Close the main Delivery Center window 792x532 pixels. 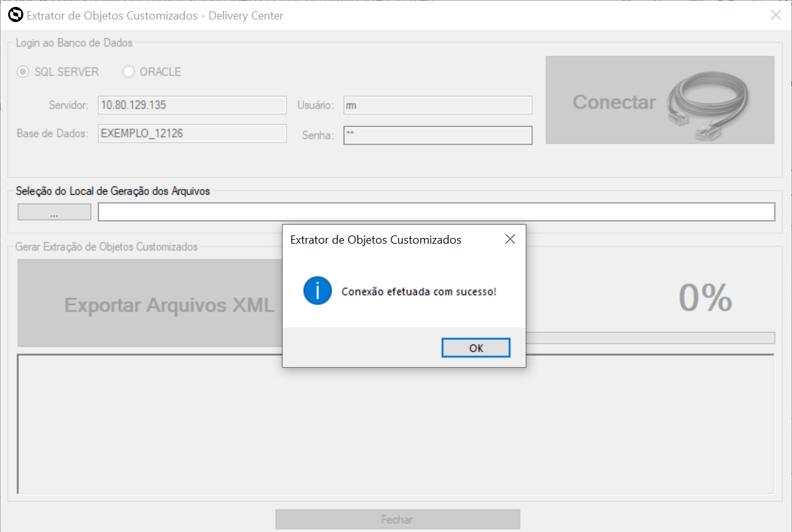pos(776,15)
